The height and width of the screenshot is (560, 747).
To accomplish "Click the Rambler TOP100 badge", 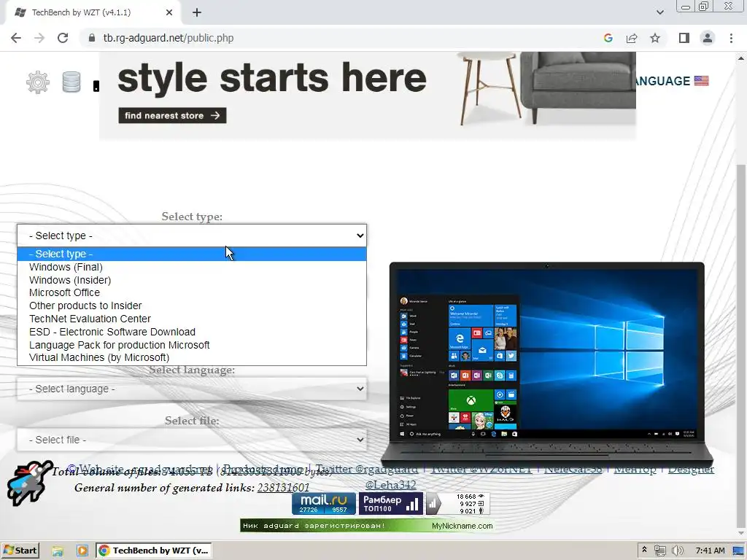I will 391,504.
